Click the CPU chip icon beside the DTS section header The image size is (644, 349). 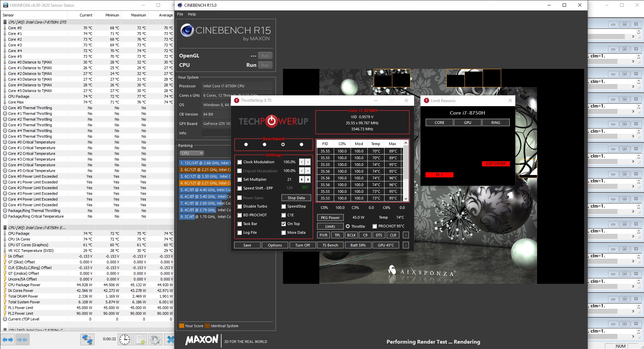[5, 22]
